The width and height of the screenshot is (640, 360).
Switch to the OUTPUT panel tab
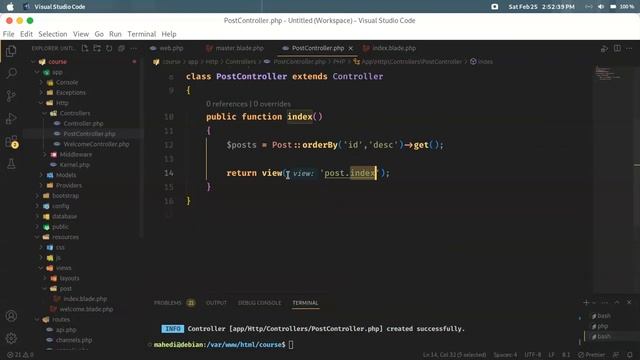(x=216, y=303)
